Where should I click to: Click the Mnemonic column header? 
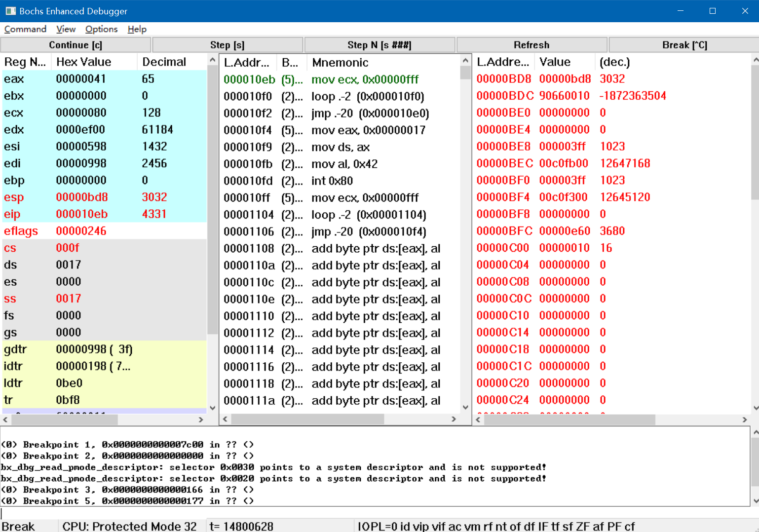point(383,63)
